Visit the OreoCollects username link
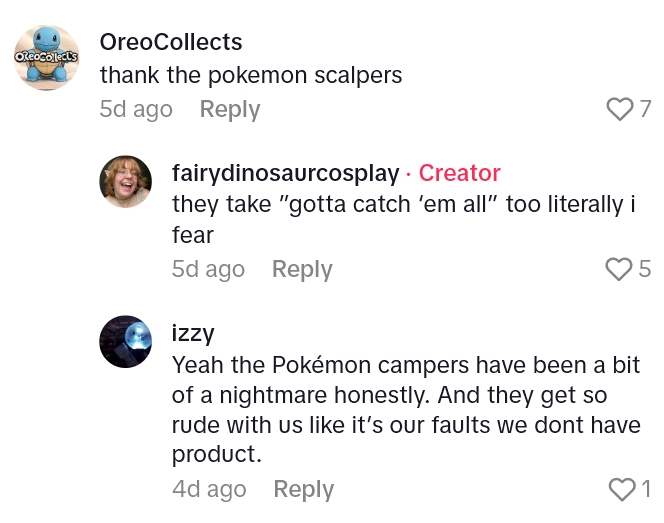664x523 pixels. pyautogui.click(x=171, y=42)
